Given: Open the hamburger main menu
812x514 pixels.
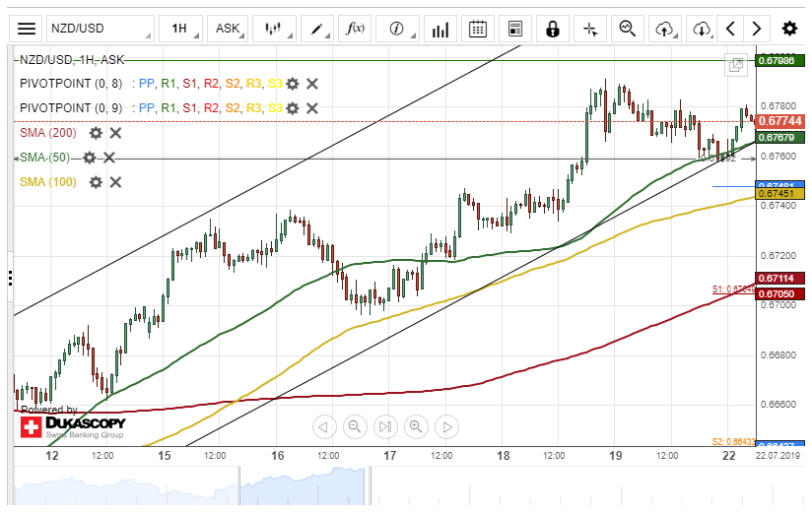Looking at the screenshot, I should click(28, 29).
